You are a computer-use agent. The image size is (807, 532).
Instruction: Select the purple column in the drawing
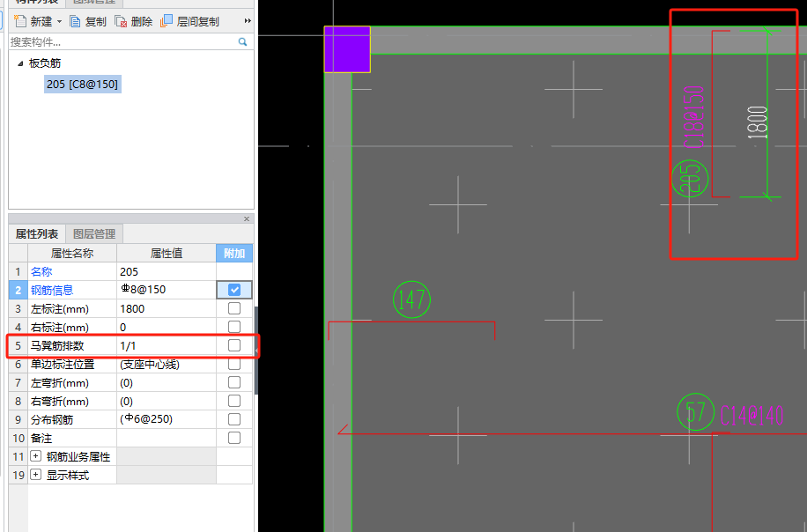coord(347,49)
